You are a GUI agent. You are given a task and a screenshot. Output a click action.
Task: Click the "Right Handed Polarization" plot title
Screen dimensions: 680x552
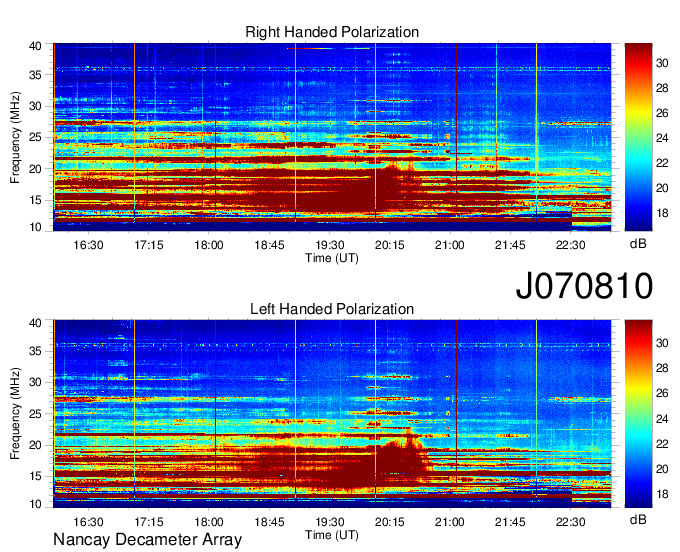pyautogui.click(x=332, y=32)
